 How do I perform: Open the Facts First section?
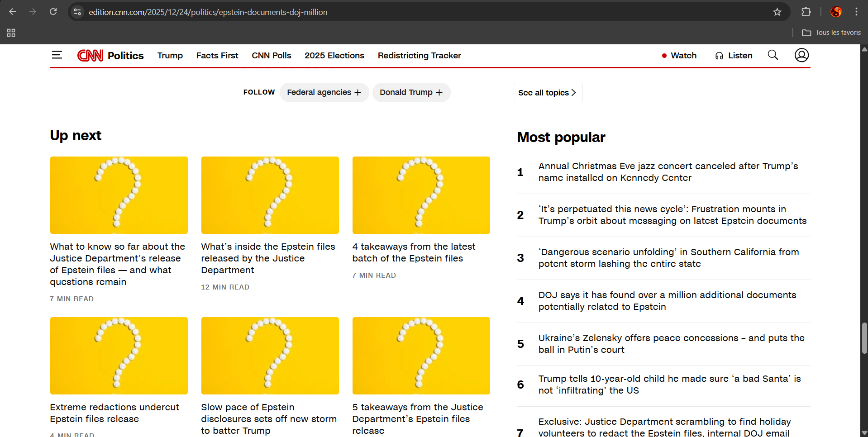click(x=217, y=56)
